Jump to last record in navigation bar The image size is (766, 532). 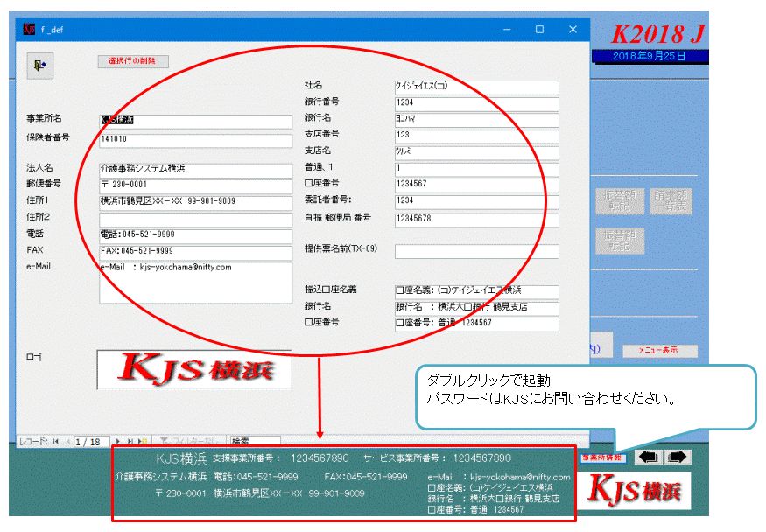[131, 442]
